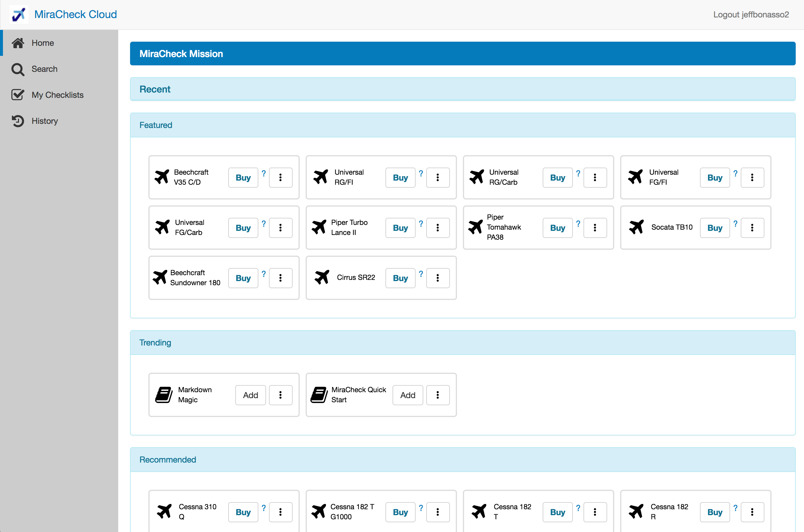Open more options for Beechcraft Sundowner 180
This screenshot has width=804, height=532.
coord(281,278)
